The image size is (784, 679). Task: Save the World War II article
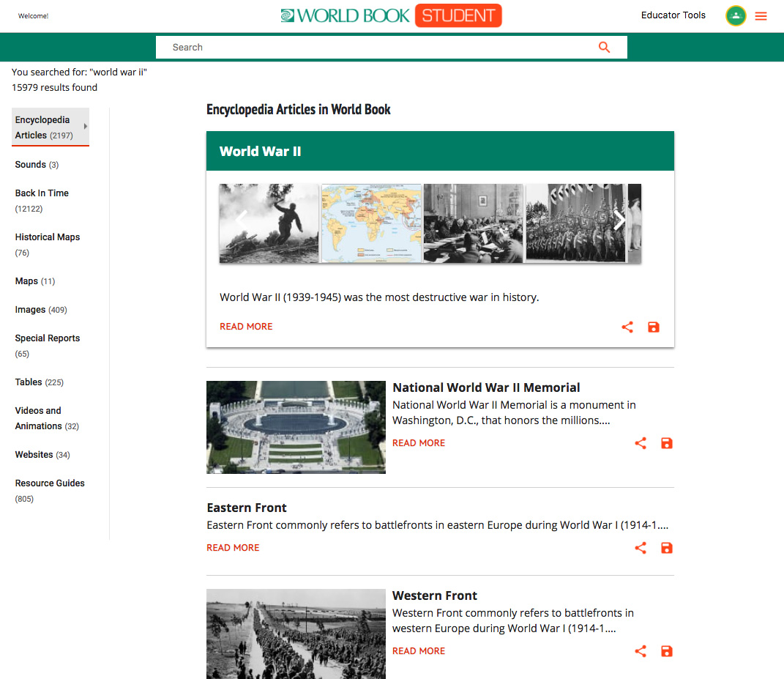pyautogui.click(x=654, y=327)
